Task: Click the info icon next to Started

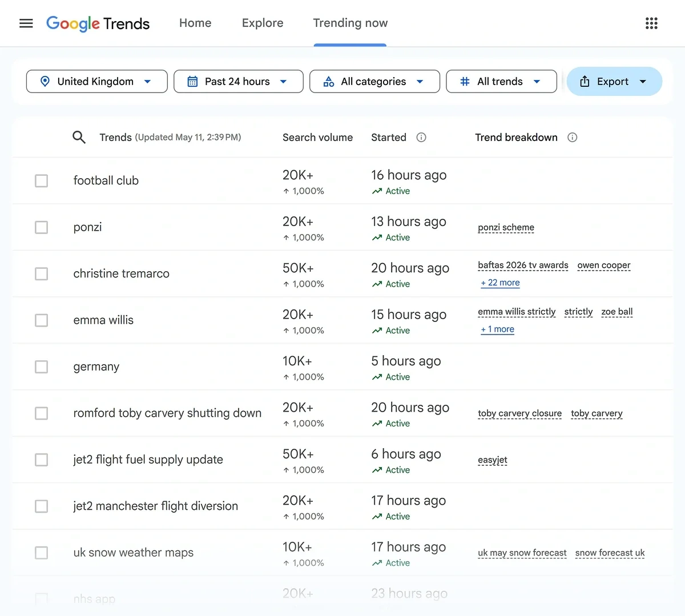Action: (x=421, y=138)
